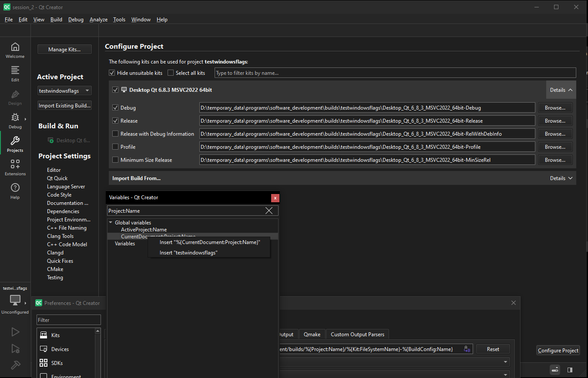The width and height of the screenshot is (588, 378).
Task: Browse for the Debug build directory
Action: pyautogui.click(x=555, y=108)
